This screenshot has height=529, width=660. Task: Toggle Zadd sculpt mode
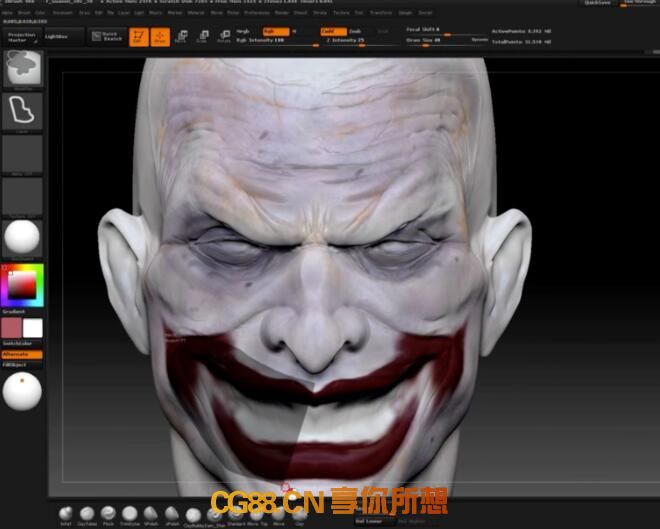coord(333,32)
